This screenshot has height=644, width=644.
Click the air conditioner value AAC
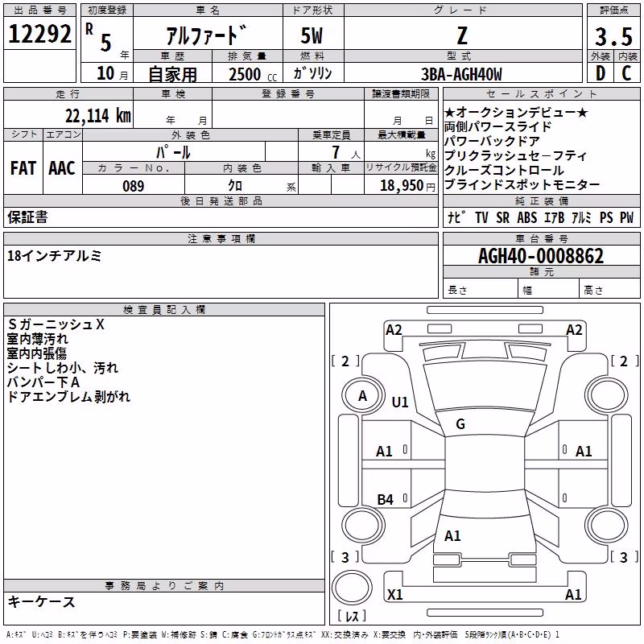[62, 168]
